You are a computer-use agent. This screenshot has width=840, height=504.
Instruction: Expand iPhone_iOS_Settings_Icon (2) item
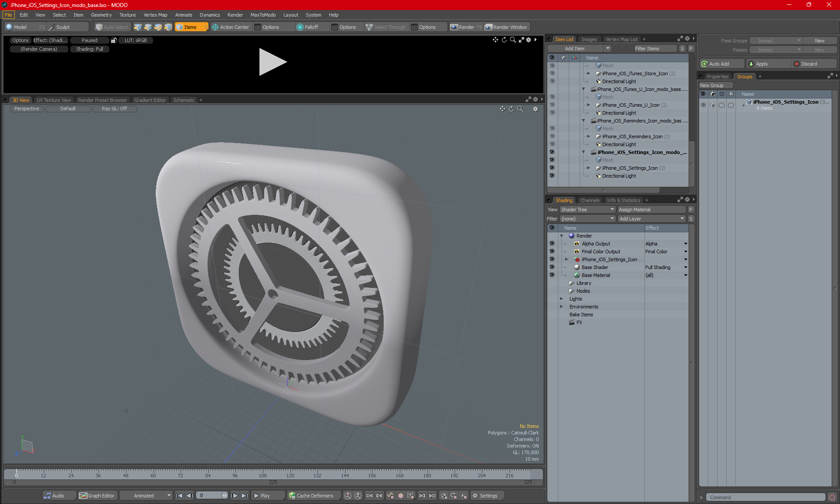[x=588, y=168]
